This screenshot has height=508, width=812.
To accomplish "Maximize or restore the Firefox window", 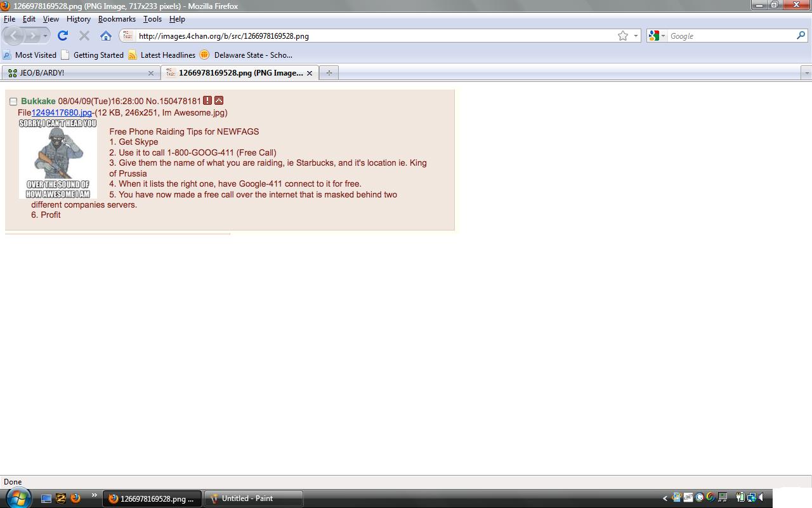I will [x=775, y=5].
